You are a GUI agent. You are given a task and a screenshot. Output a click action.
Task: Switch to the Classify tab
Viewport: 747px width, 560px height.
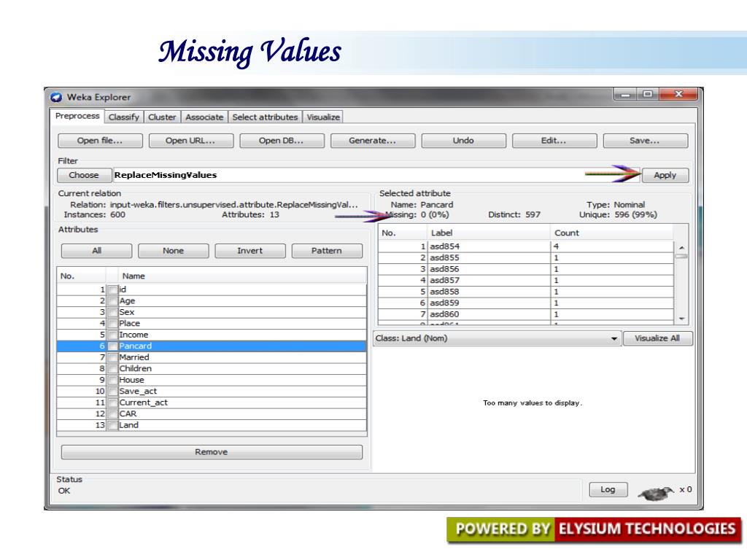(123, 117)
